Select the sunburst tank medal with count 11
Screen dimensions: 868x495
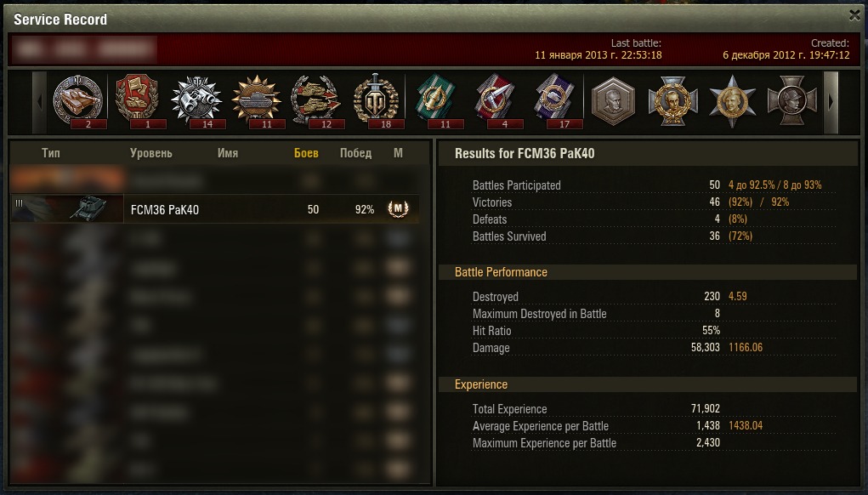pyautogui.click(x=256, y=100)
